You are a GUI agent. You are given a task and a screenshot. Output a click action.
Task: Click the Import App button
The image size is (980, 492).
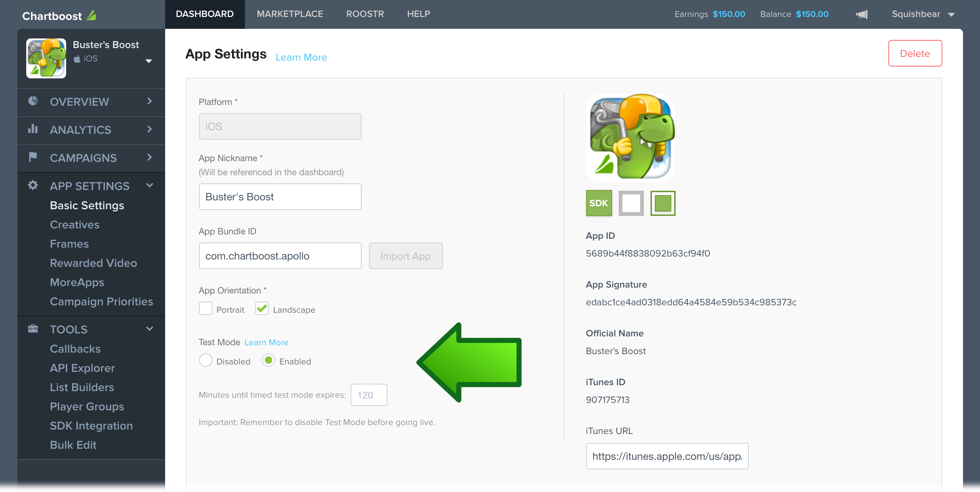tap(406, 256)
